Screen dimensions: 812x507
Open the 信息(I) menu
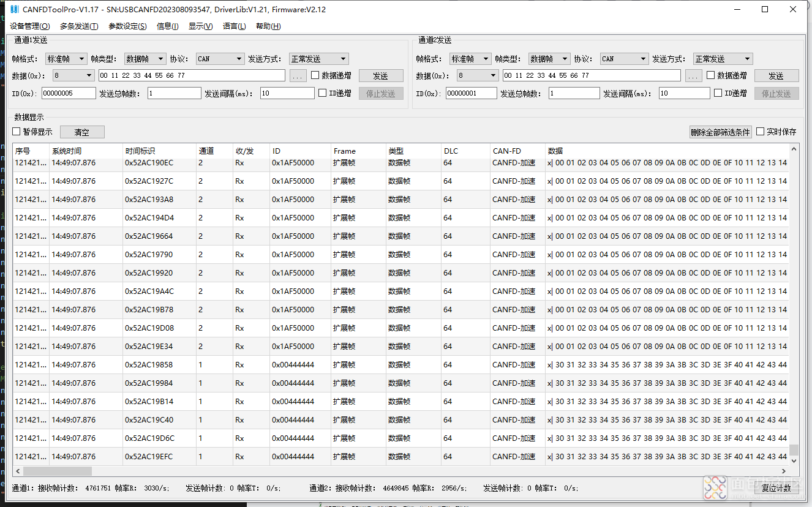point(168,26)
